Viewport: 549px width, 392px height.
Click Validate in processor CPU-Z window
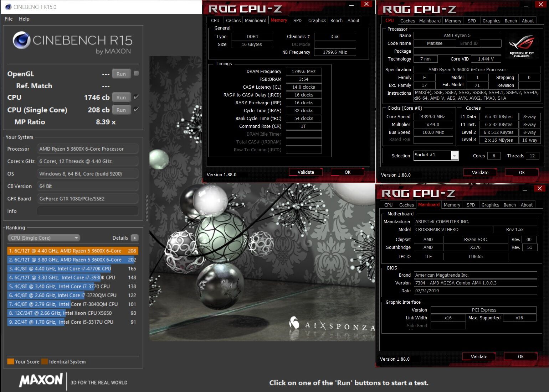coord(480,172)
